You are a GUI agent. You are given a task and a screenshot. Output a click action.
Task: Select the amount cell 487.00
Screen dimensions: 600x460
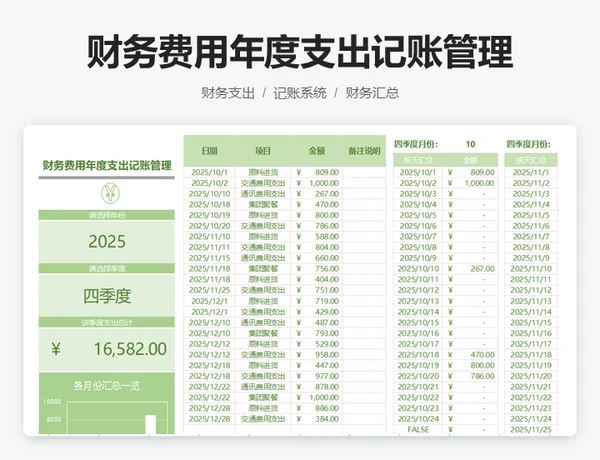[x=317, y=323]
